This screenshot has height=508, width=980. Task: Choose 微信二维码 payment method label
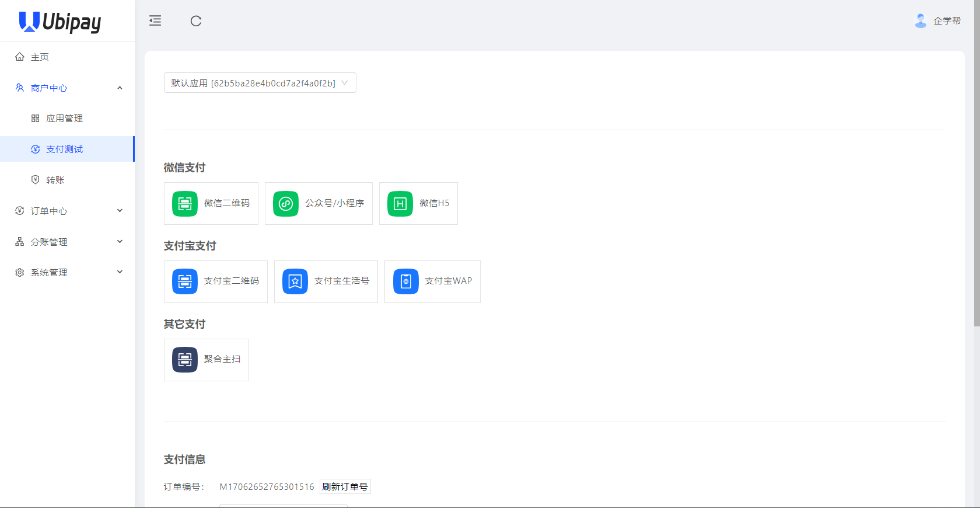pyautogui.click(x=227, y=203)
